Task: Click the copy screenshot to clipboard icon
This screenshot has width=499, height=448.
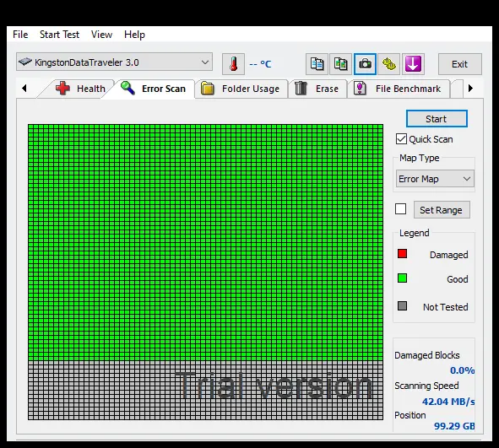Action: click(340, 64)
